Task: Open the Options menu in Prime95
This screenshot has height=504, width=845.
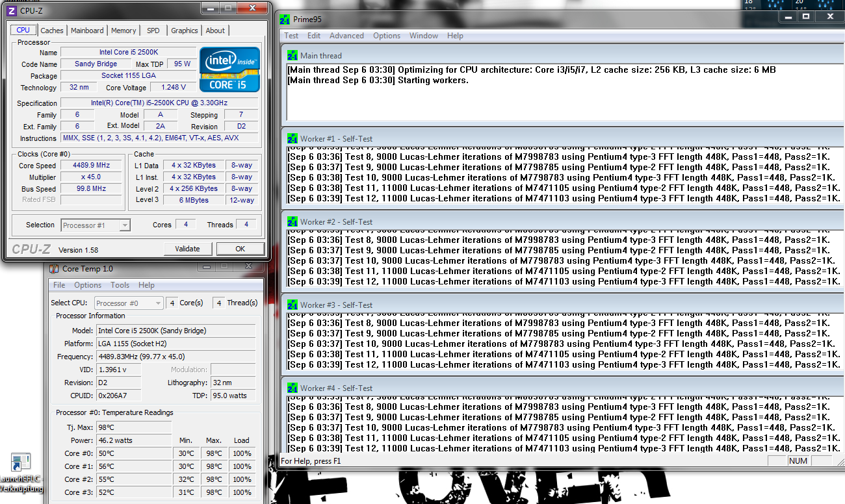Action: click(387, 36)
